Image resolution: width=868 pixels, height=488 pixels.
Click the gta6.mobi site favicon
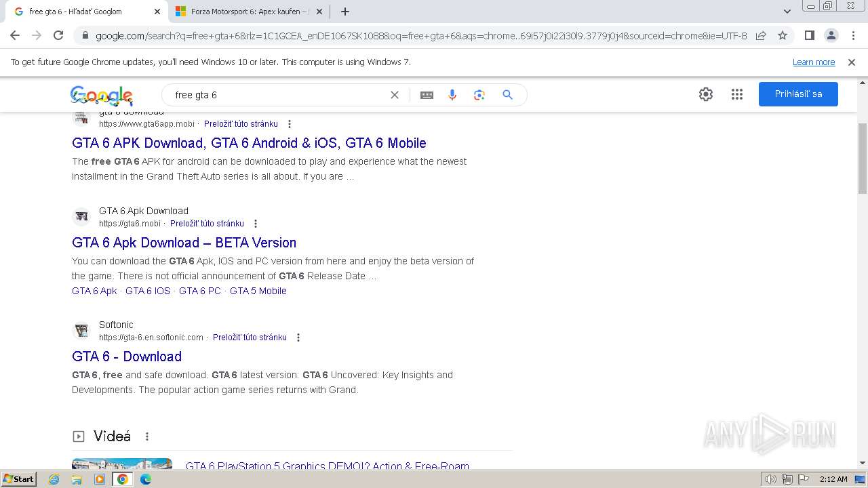(81, 217)
